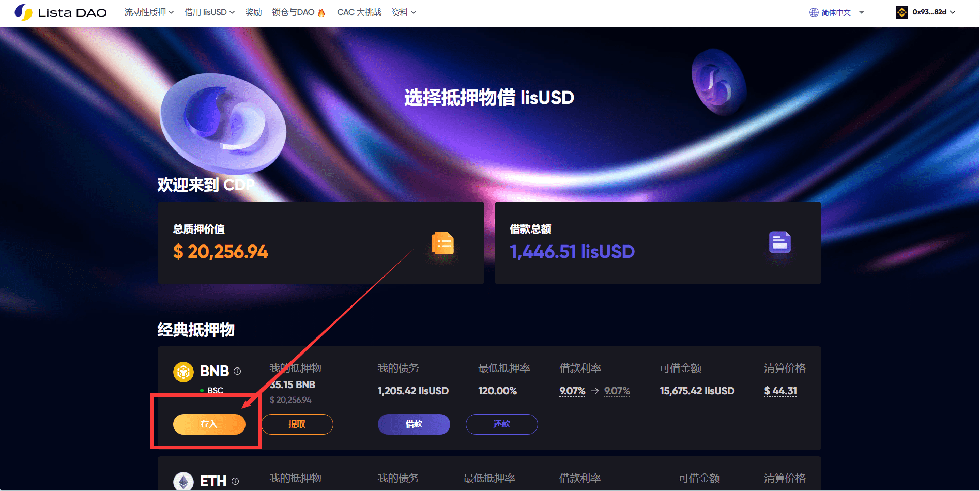Image resolution: width=980 pixels, height=491 pixels.
Task: Click the purple total borrowed document icon
Action: tap(780, 242)
